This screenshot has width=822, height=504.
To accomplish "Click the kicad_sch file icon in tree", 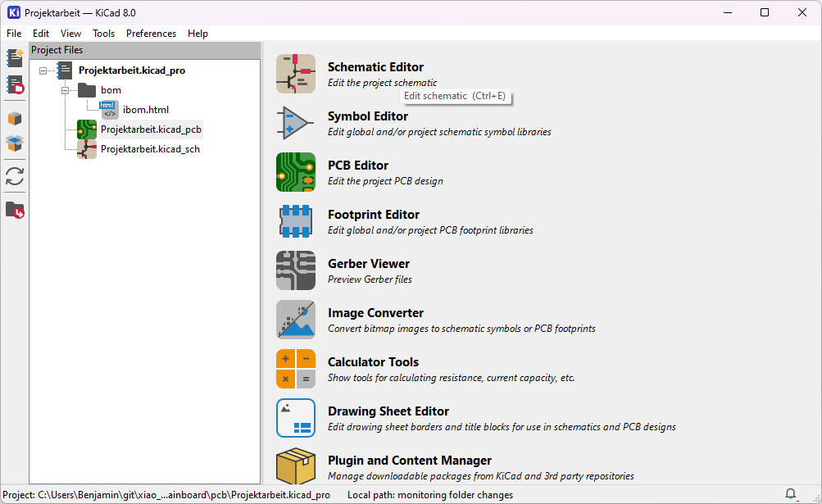I will [x=87, y=149].
